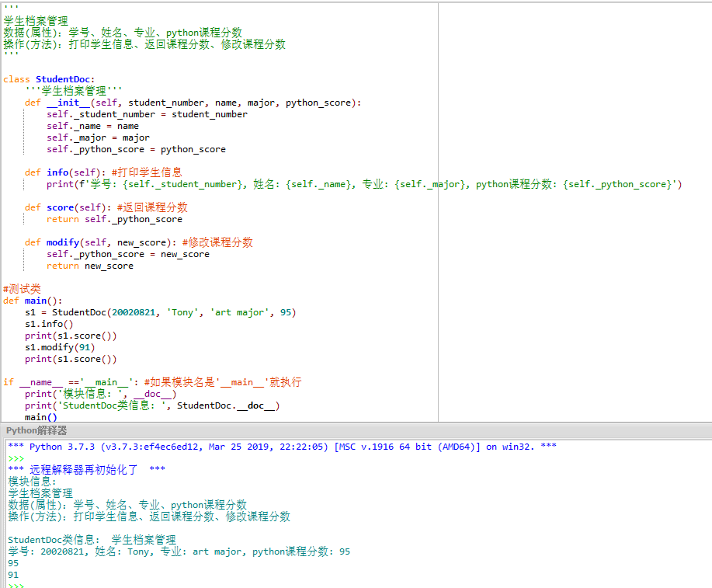Click the number 20020821 in StudentDoc call
This screenshot has height=588, width=712.
[x=134, y=312]
